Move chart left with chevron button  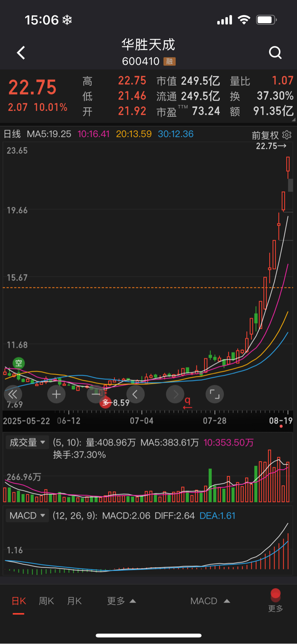tap(135, 394)
